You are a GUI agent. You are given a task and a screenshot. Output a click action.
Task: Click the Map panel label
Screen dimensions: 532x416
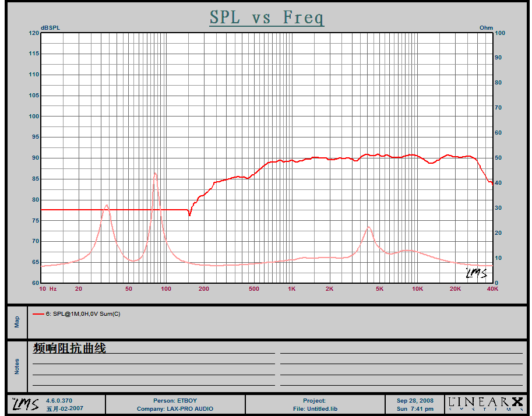(17, 322)
